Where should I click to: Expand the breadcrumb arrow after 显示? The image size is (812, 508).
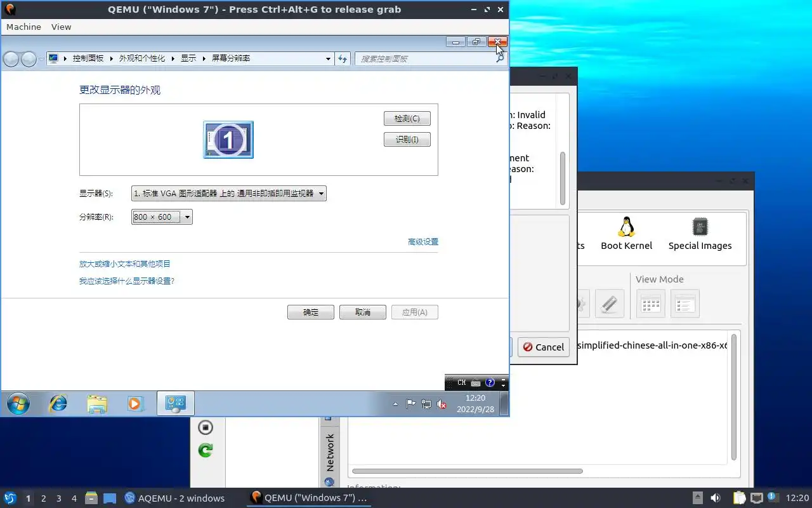pos(204,58)
